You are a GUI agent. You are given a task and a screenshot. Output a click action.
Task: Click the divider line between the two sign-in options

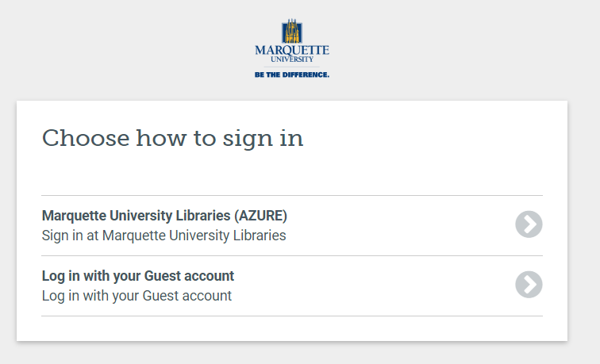tap(292, 255)
